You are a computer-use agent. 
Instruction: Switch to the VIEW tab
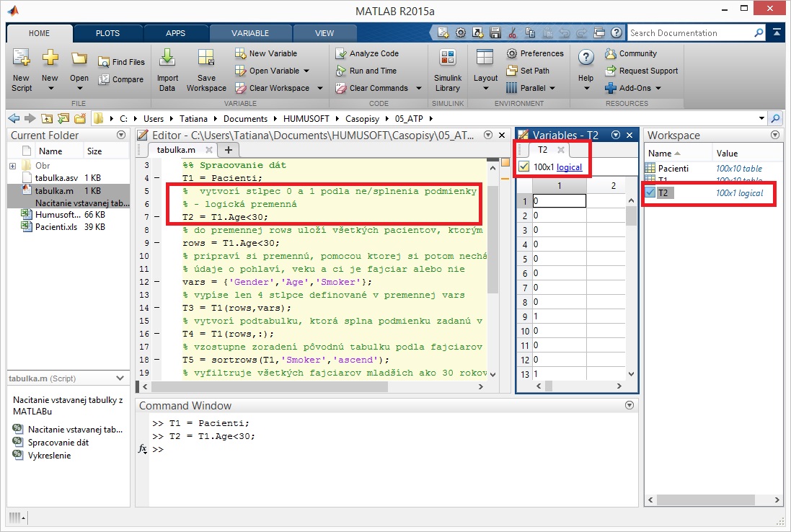click(324, 33)
